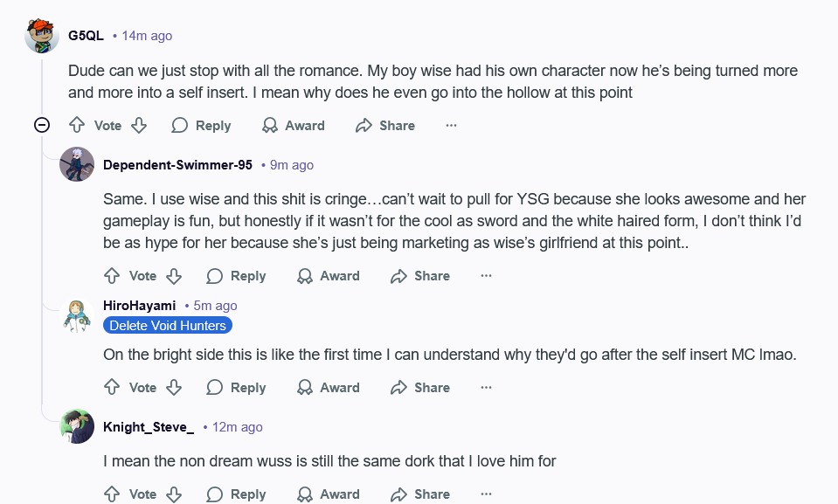
Task: Reply to G5QL's comment
Action: point(202,126)
